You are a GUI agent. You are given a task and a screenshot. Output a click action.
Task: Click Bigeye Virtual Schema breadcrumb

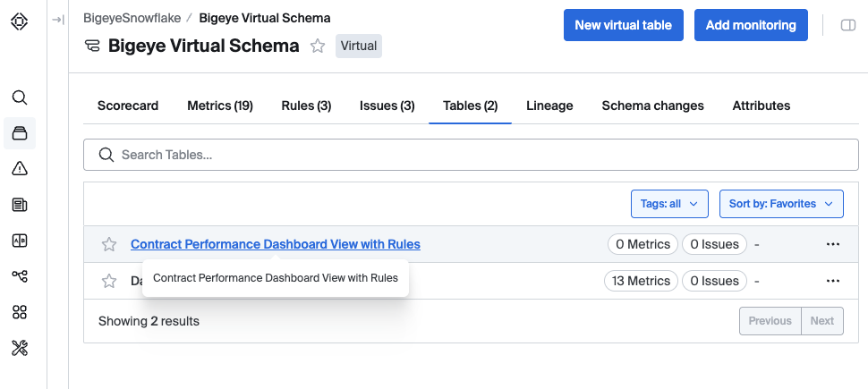(x=265, y=18)
